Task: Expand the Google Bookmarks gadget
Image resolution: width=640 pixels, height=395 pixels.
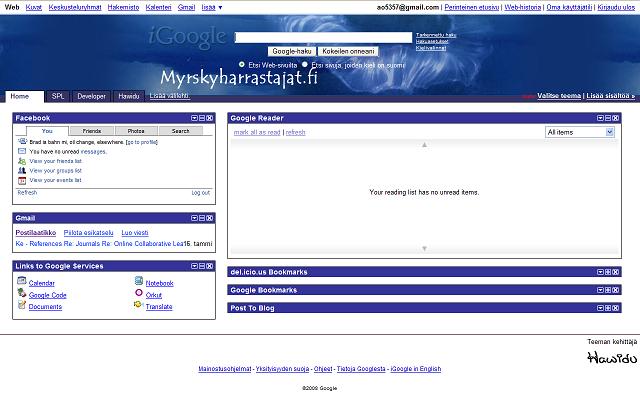Action: coord(608,290)
